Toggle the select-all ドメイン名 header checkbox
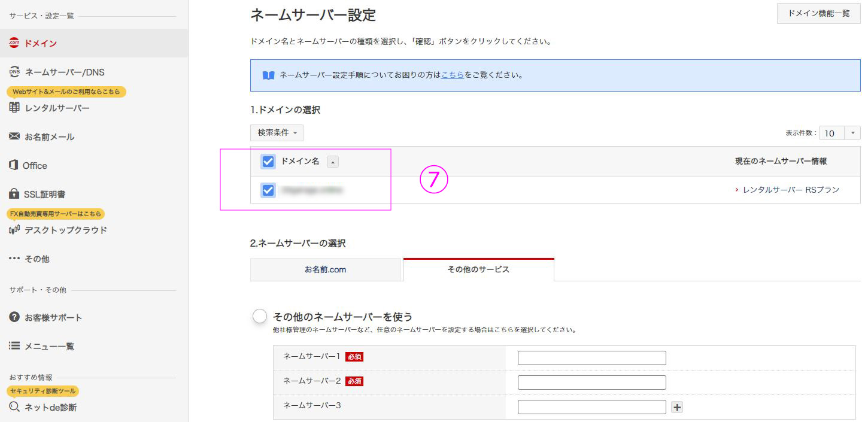Screen dimensions: 868x422 [x=268, y=162]
